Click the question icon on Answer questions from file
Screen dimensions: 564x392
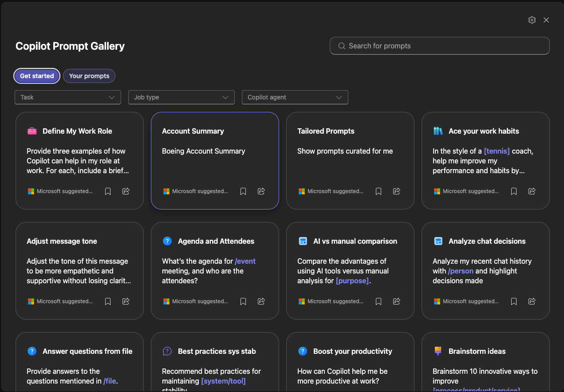32,351
